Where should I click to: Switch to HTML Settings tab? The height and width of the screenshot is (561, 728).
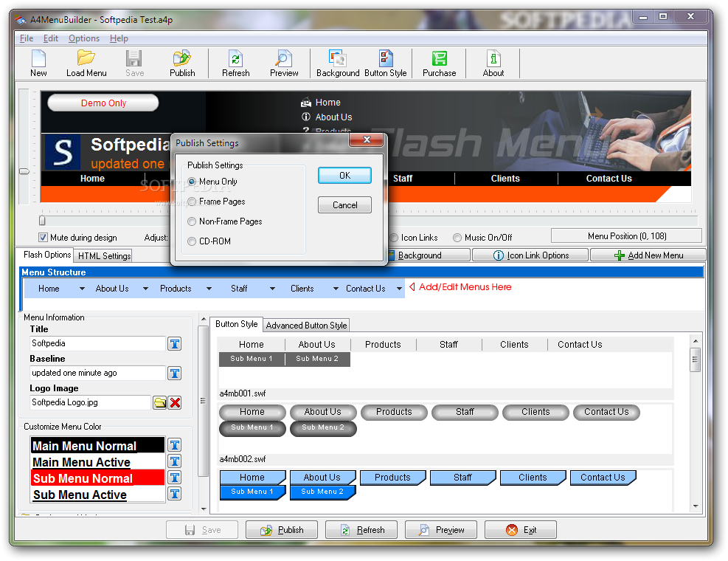(104, 256)
